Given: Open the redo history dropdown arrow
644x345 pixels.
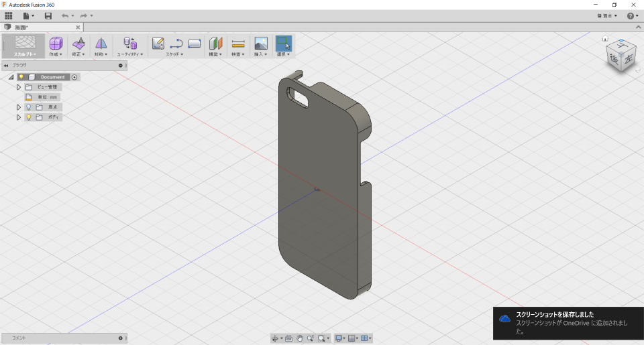Looking at the screenshot, I should (x=92, y=15).
